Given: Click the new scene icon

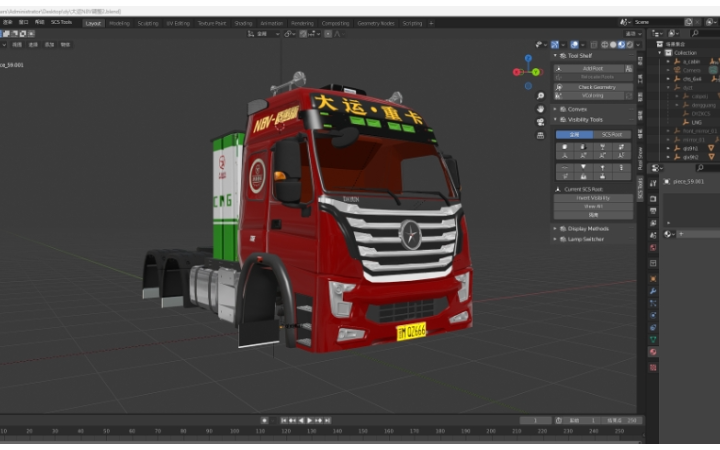Looking at the screenshot, I should [688, 22].
